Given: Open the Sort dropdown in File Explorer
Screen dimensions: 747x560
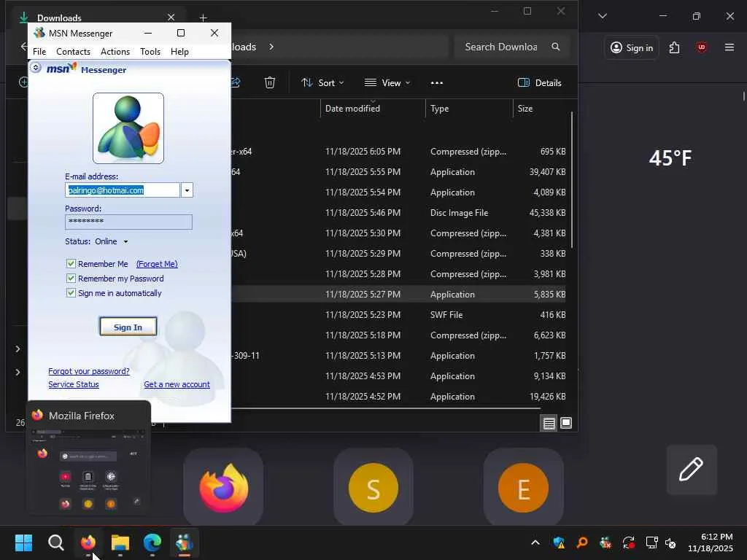Looking at the screenshot, I should pos(322,83).
